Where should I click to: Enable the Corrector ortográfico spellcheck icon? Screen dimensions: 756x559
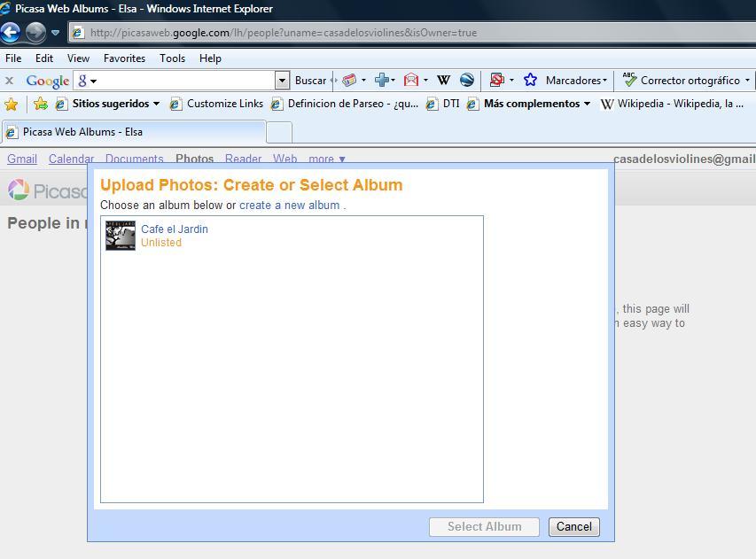click(629, 80)
